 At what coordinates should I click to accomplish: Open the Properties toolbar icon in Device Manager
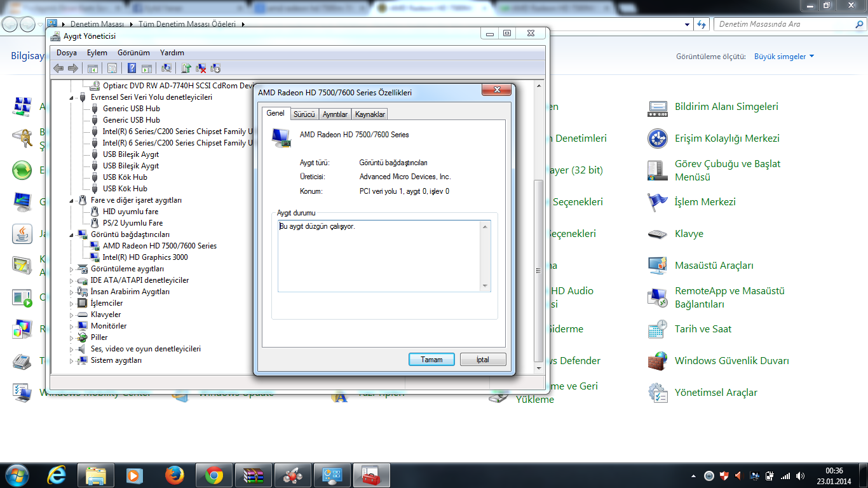point(112,68)
